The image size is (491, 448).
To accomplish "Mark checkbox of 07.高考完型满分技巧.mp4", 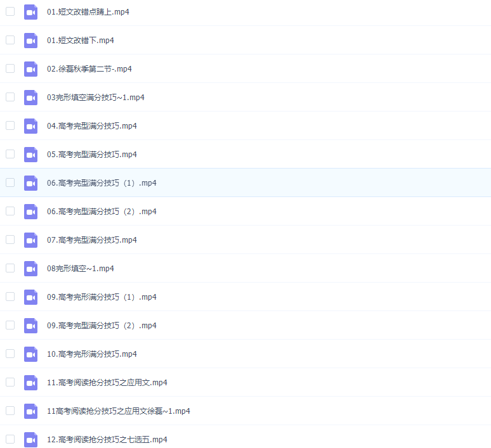I will click(10, 240).
